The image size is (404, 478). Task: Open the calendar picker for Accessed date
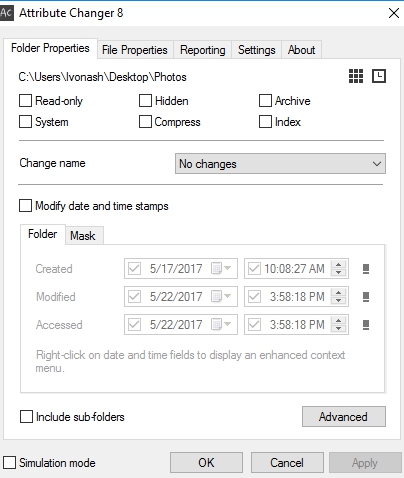point(221,324)
